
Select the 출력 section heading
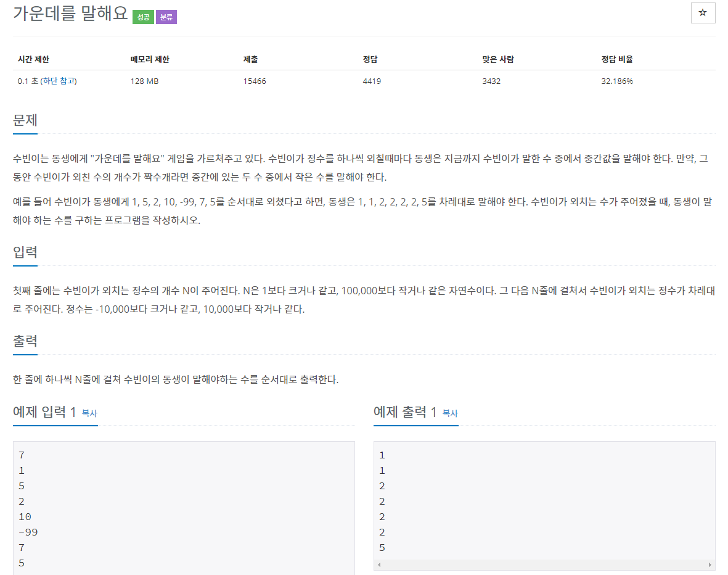click(25, 341)
